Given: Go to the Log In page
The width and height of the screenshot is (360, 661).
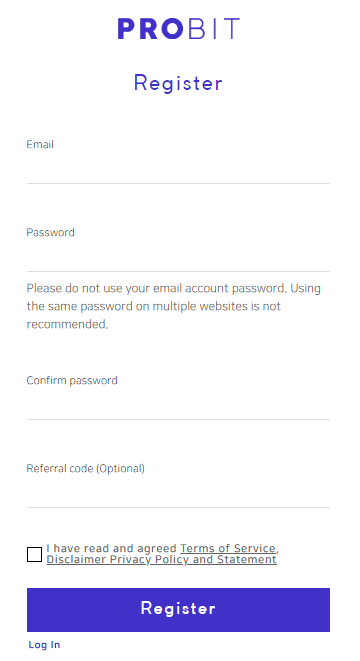Looking at the screenshot, I should [44, 645].
